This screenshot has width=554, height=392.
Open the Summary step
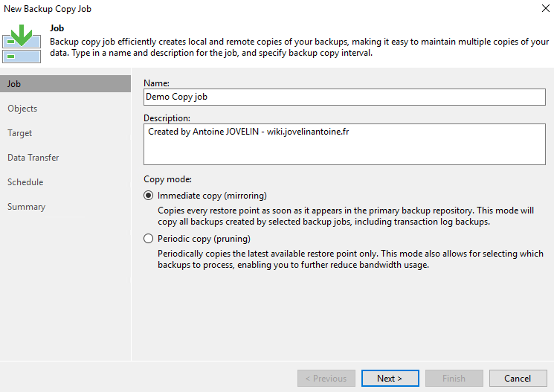click(27, 207)
